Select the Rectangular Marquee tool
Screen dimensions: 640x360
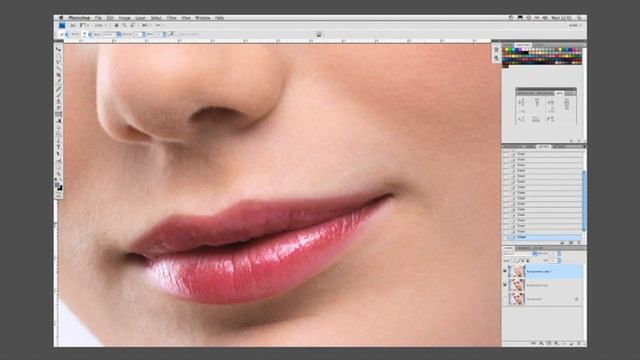pos(59,56)
